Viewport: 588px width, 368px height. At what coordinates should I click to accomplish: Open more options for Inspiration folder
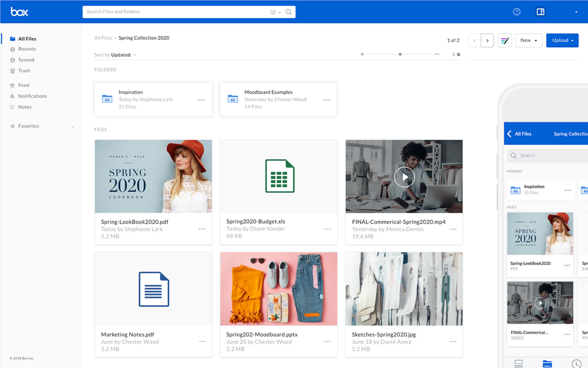pyautogui.click(x=201, y=100)
